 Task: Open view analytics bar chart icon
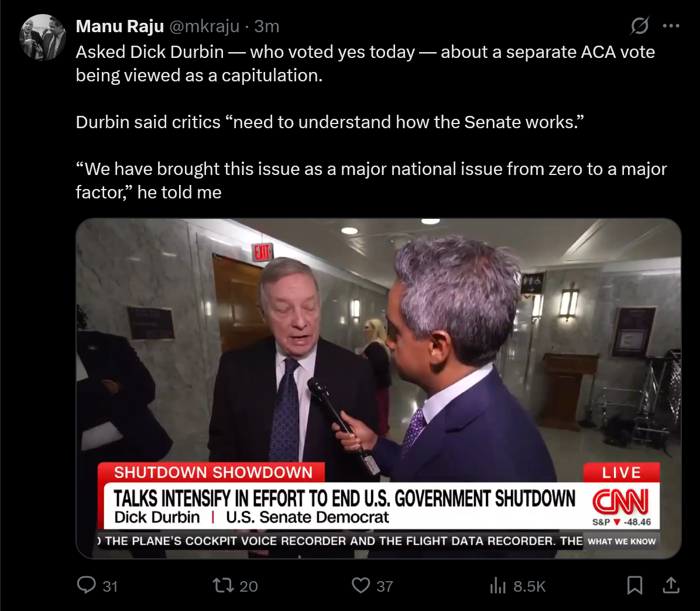coord(497,585)
